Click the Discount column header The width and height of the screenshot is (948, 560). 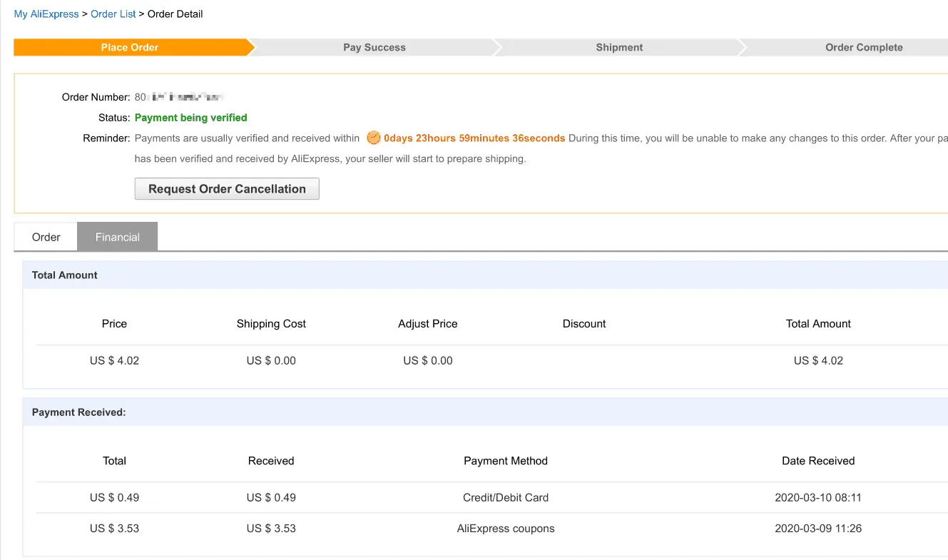pos(584,324)
